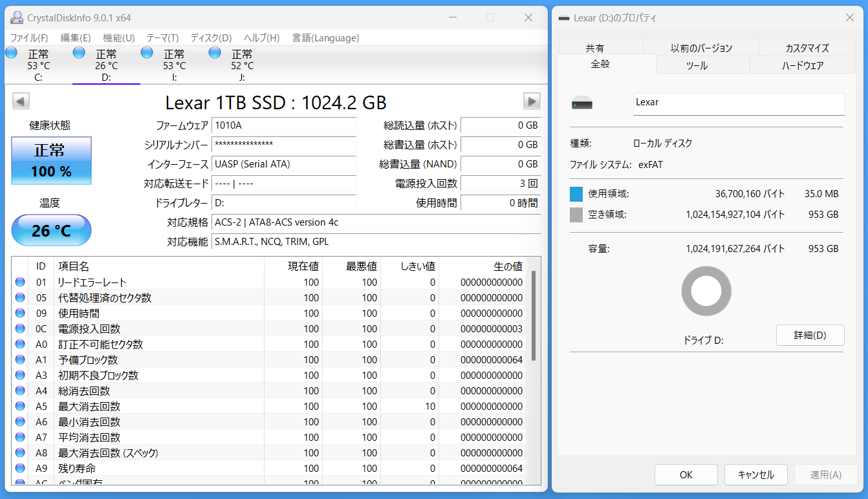
Task: Click the disk usage donut chart
Action: (706, 291)
